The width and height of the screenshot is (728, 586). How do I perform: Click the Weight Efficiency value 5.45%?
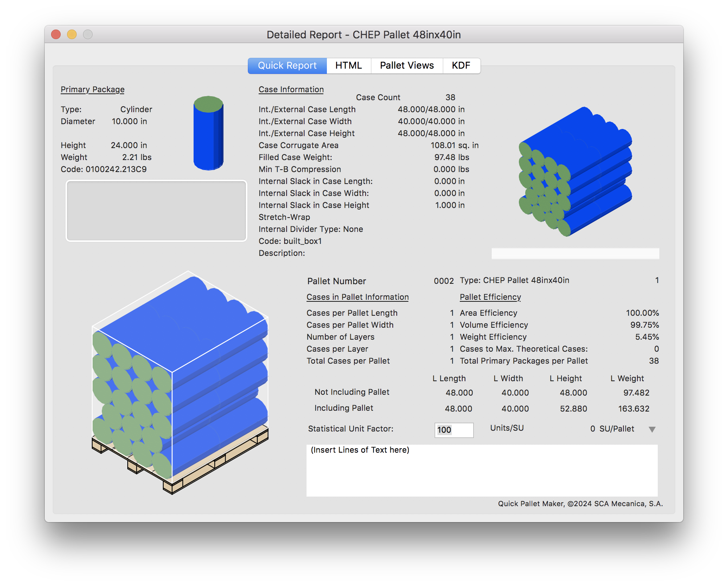pyautogui.click(x=647, y=337)
